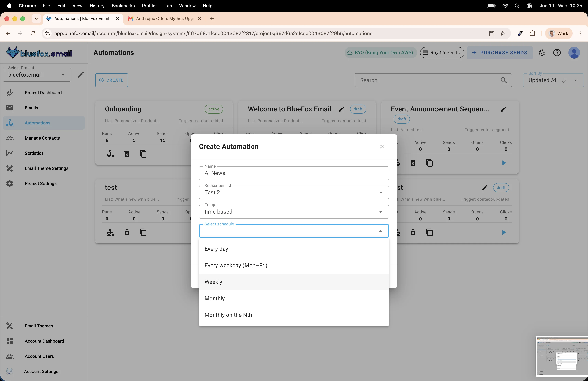The height and width of the screenshot is (381, 588).
Task: Click the Automations flow icon in sidebar
Action: (10, 123)
